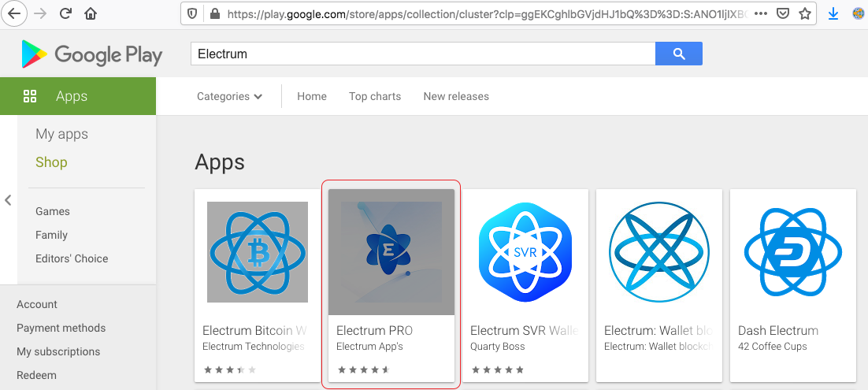
Task: Open the downloads arrow icon
Action: pyautogui.click(x=833, y=14)
